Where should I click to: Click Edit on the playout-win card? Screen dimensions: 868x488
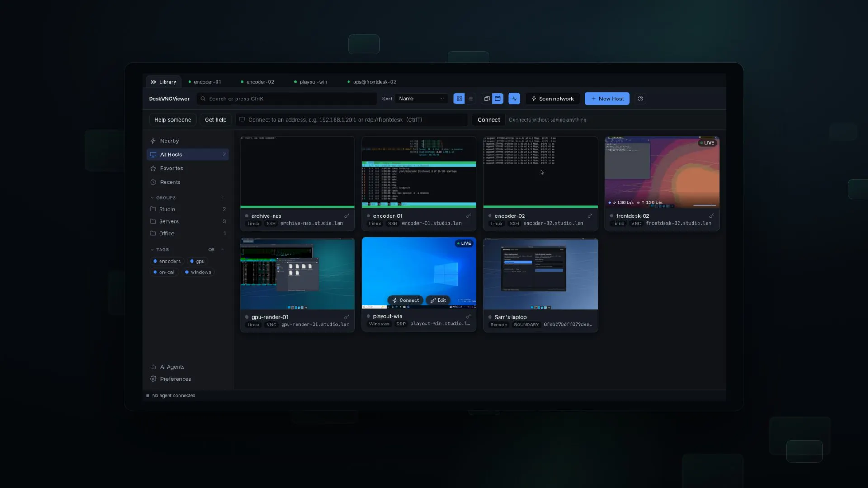tap(438, 300)
